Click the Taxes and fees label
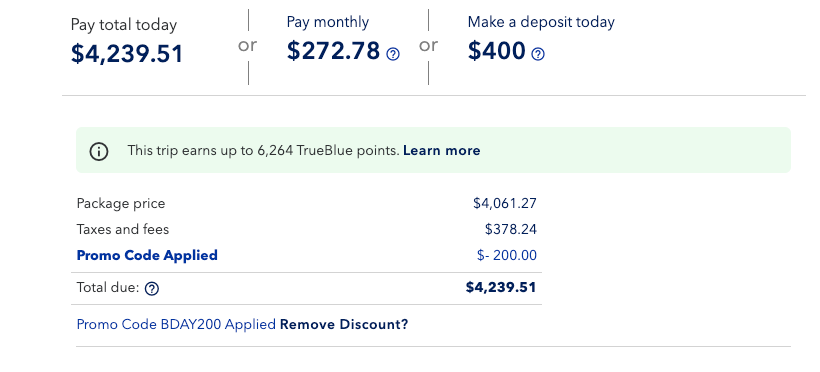 [x=122, y=229]
